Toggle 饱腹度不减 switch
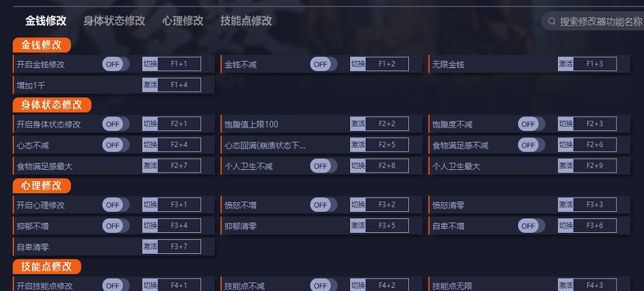644x291 pixels. pos(531,124)
